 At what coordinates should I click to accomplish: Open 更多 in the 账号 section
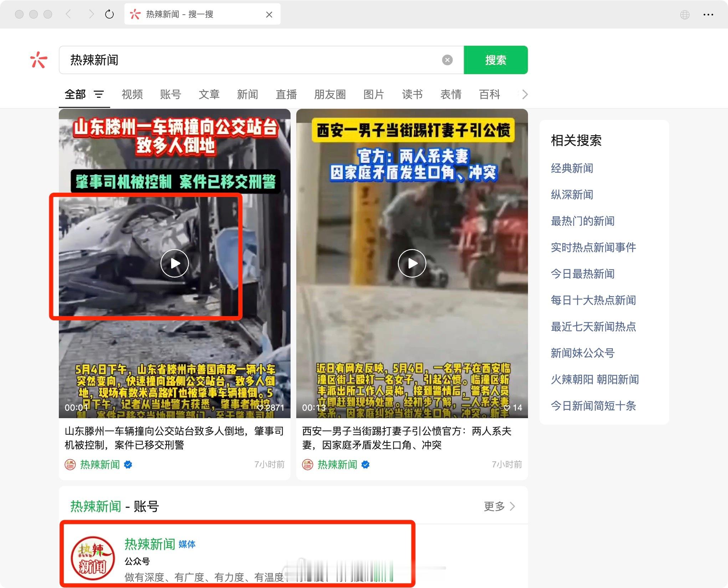coord(499,506)
